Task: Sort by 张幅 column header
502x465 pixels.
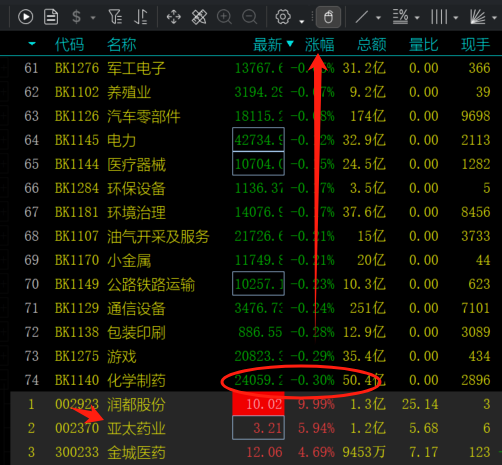Action: 320,44
